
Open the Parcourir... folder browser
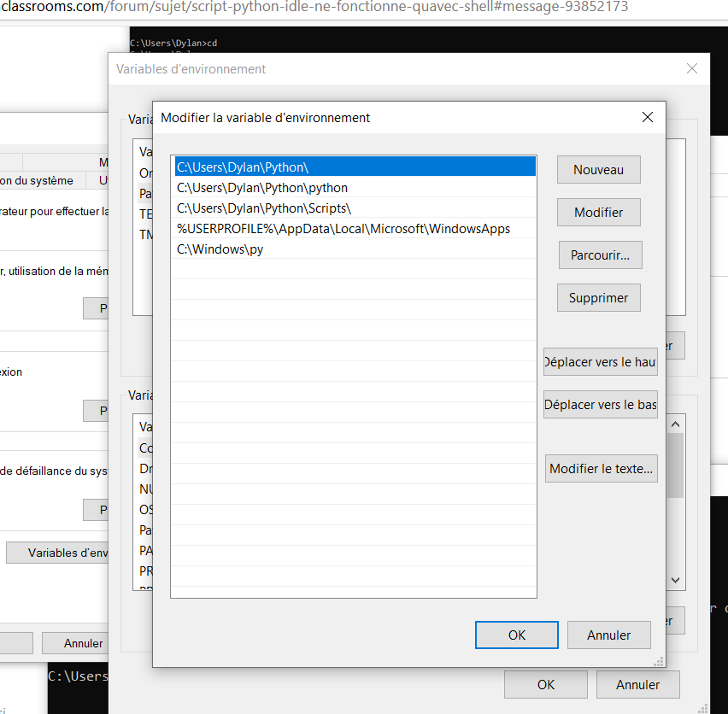598,255
